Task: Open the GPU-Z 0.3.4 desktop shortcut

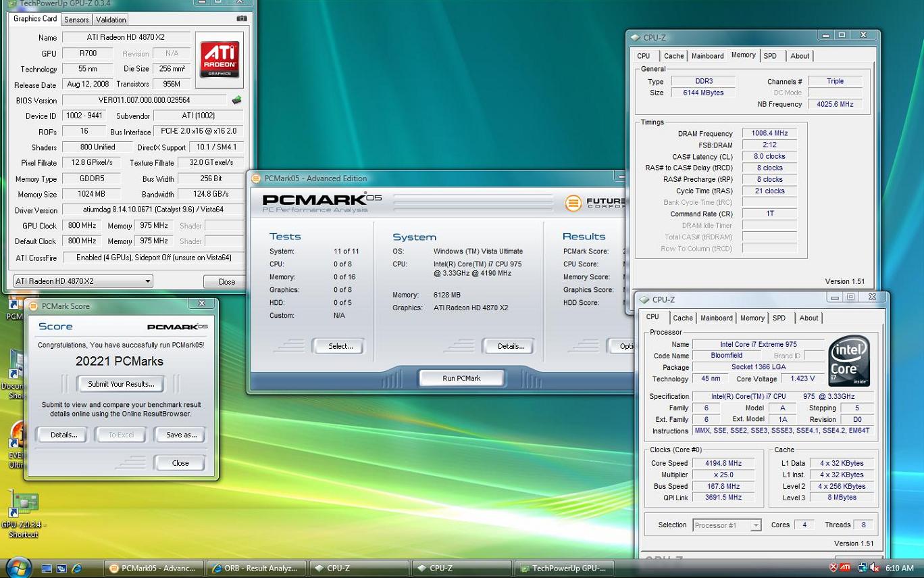Action: 24,514
